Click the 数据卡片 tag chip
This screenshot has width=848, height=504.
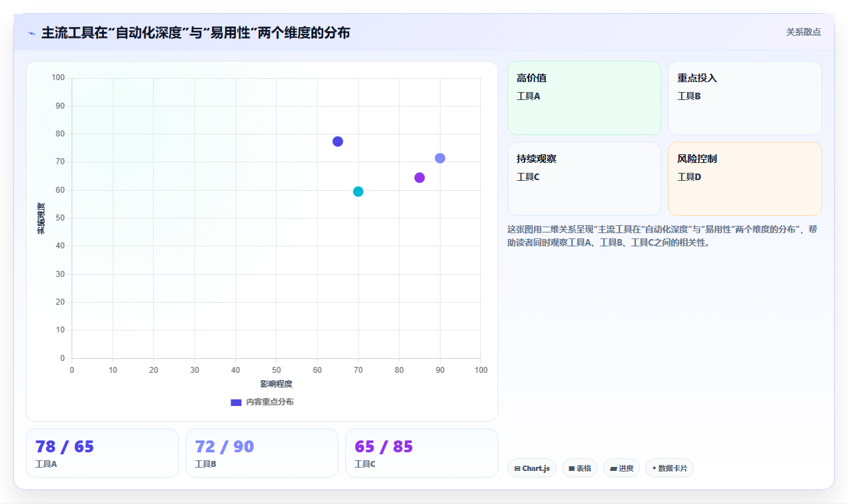pos(670,468)
